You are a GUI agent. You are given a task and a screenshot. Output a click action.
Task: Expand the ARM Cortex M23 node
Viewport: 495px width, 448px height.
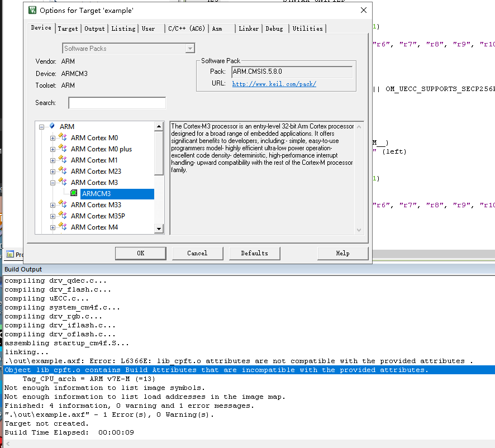[53, 171]
